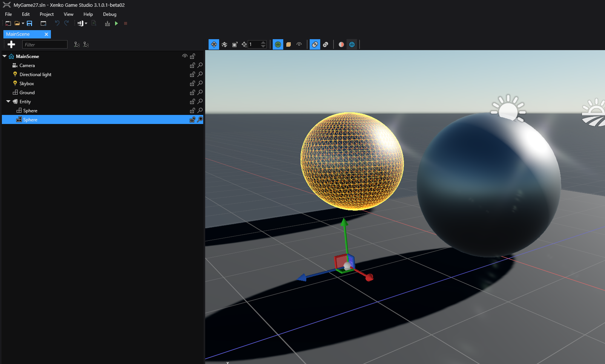Open the File menu
605x364 pixels.
[x=8, y=14]
